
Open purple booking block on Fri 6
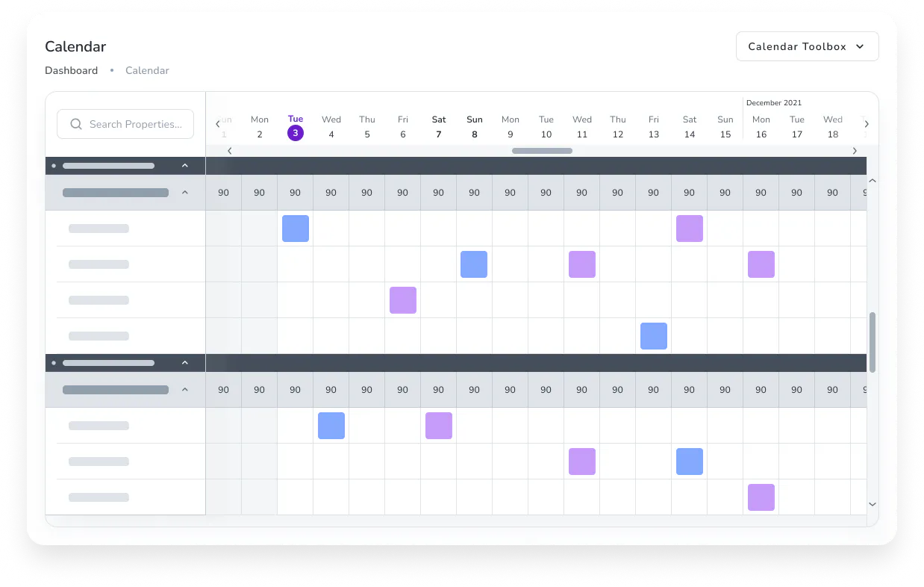pyautogui.click(x=403, y=300)
